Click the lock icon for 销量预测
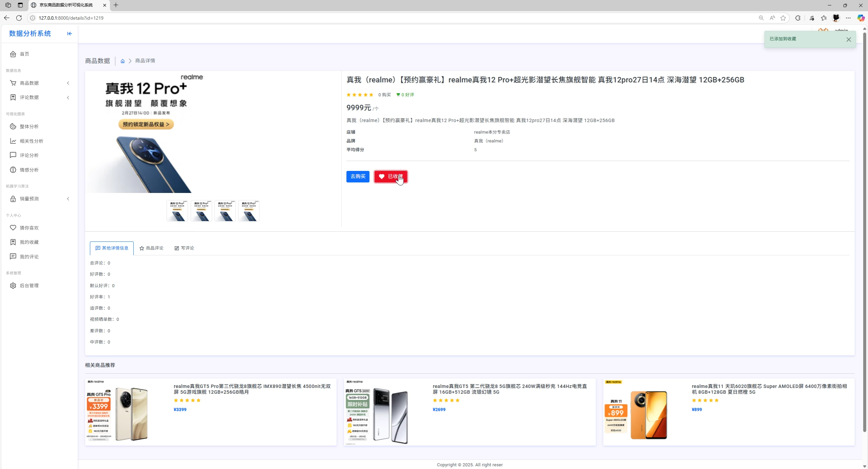Viewport: 868px width, 469px height. click(x=13, y=199)
